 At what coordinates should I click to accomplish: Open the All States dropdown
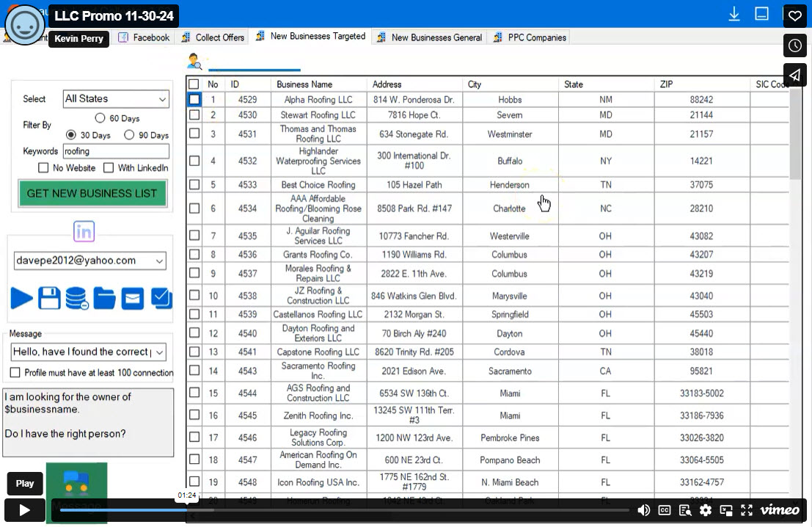116,99
